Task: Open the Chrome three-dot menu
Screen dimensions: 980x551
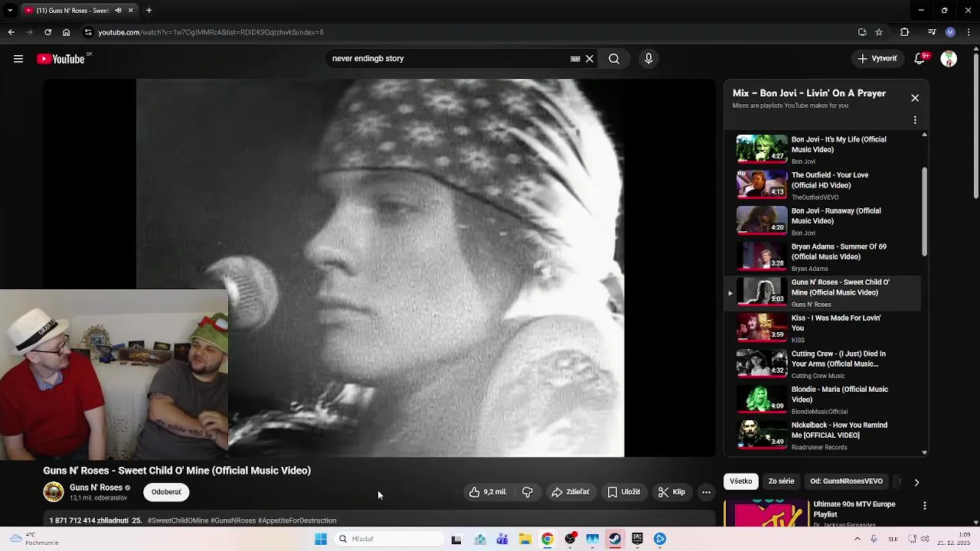Action: [x=969, y=32]
